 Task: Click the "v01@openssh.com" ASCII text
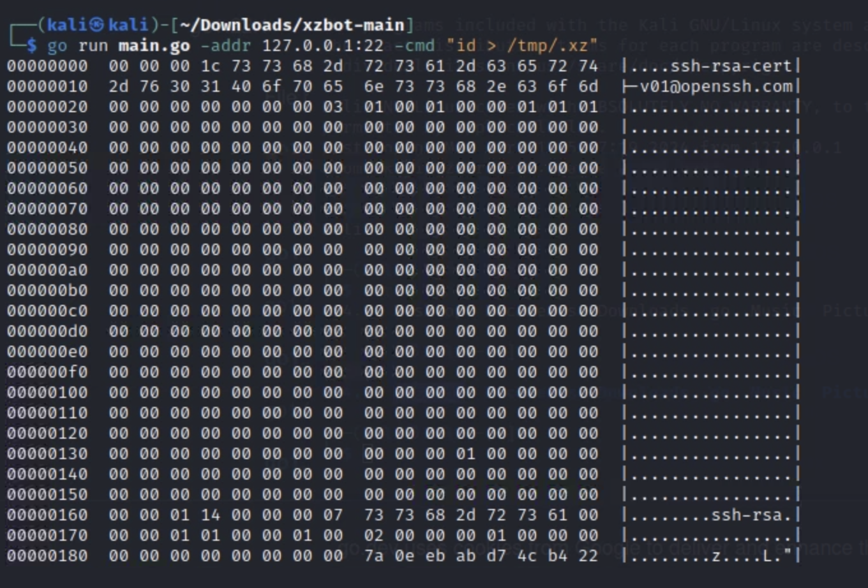pyautogui.click(x=716, y=87)
